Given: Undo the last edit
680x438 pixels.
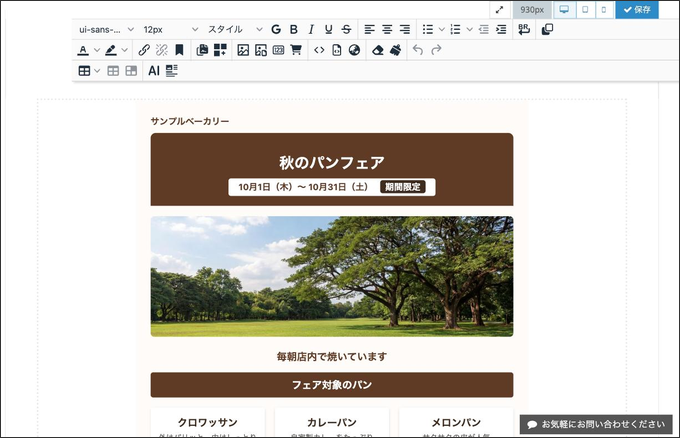Looking at the screenshot, I should click(418, 50).
